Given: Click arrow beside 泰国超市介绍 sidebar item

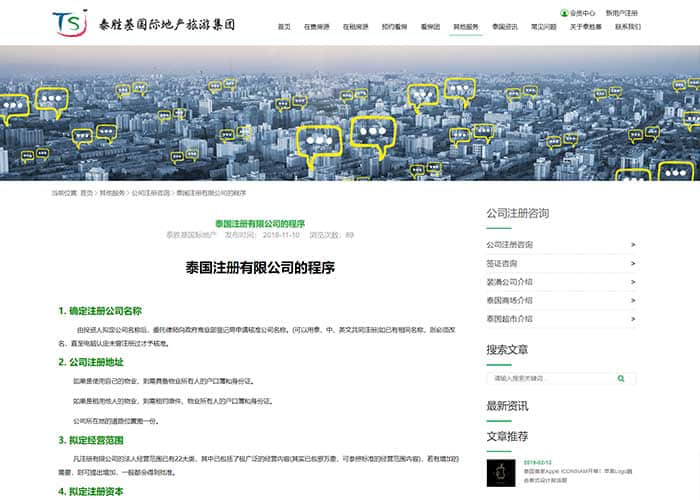Looking at the screenshot, I should click(633, 319).
